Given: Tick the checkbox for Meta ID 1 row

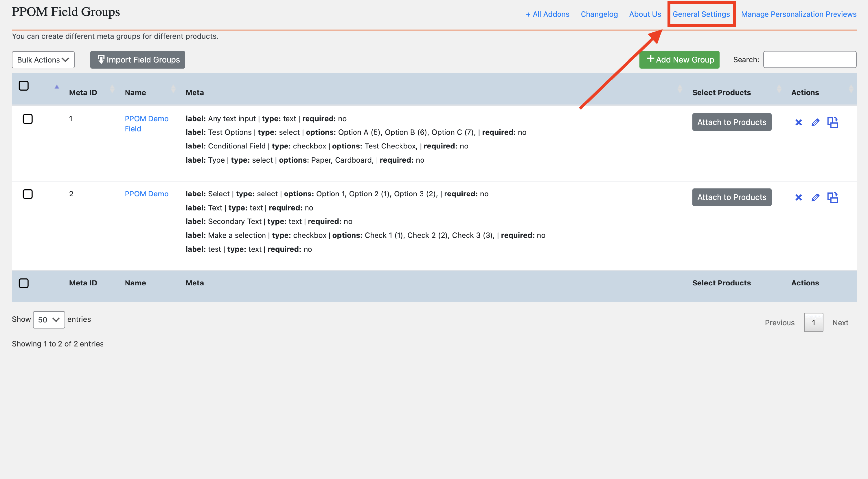Looking at the screenshot, I should click(x=27, y=119).
